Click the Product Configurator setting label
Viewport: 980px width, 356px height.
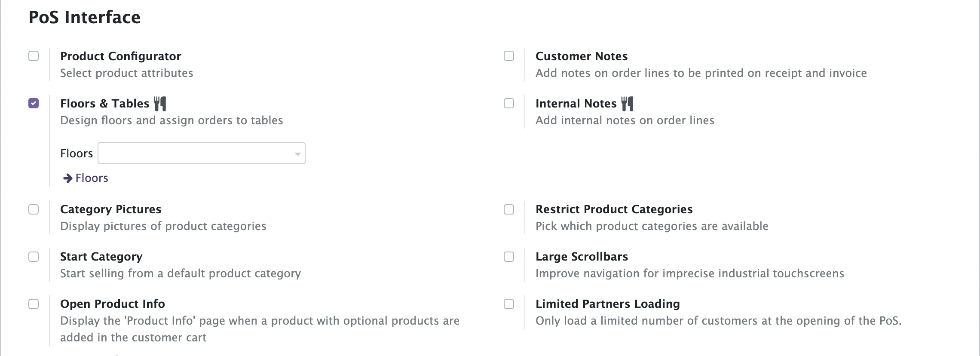120,56
